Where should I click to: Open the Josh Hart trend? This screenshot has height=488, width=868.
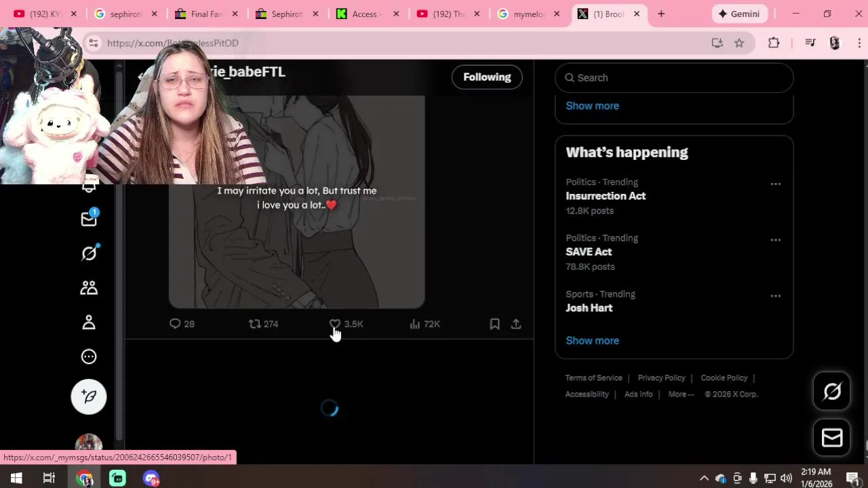click(589, 308)
